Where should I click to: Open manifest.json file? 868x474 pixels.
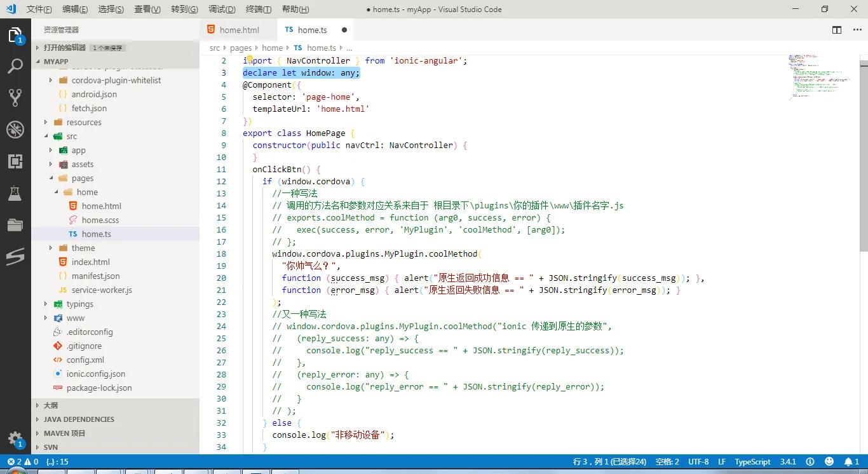click(116, 276)
